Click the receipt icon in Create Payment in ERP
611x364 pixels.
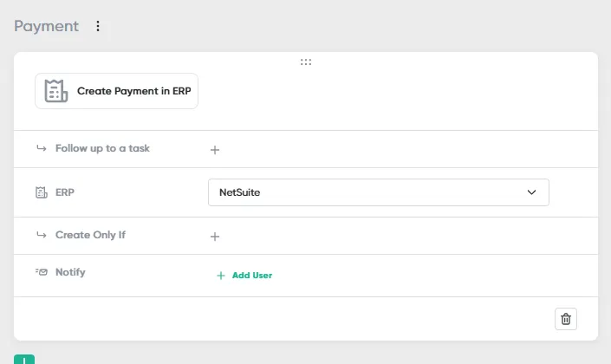(x=56, y=91)
